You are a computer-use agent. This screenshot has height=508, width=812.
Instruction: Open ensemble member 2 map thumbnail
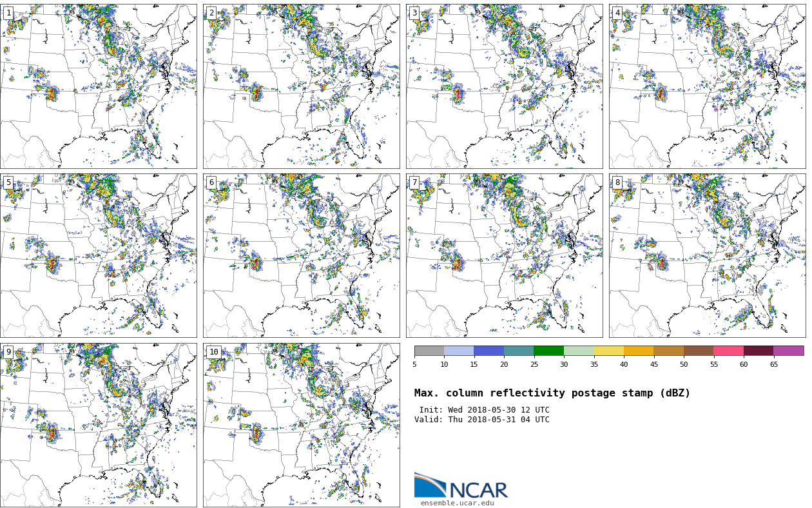click(301, 86)
